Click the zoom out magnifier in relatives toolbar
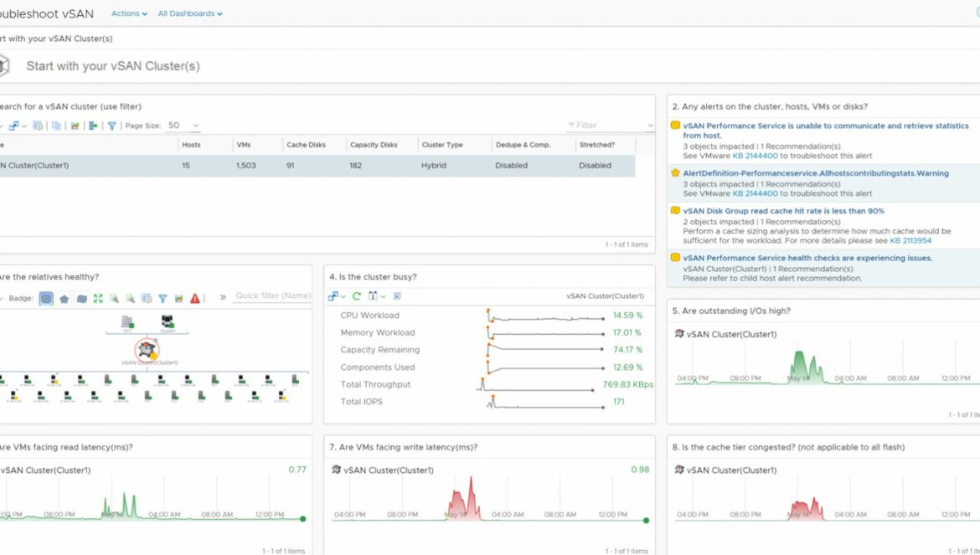 130,298
